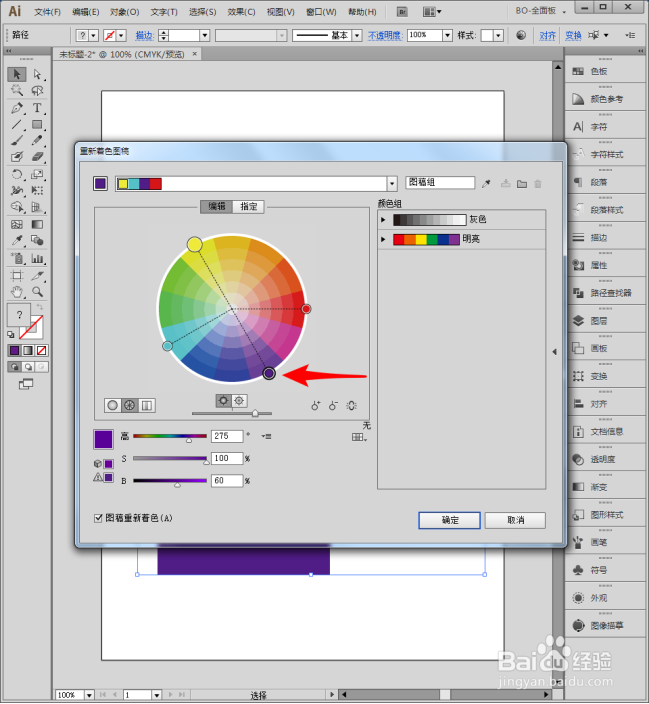The width and height of the screenshot is (649, 704).
Task: Open the Recolor Artwork icon in the control bar
Action: point(521,35)
